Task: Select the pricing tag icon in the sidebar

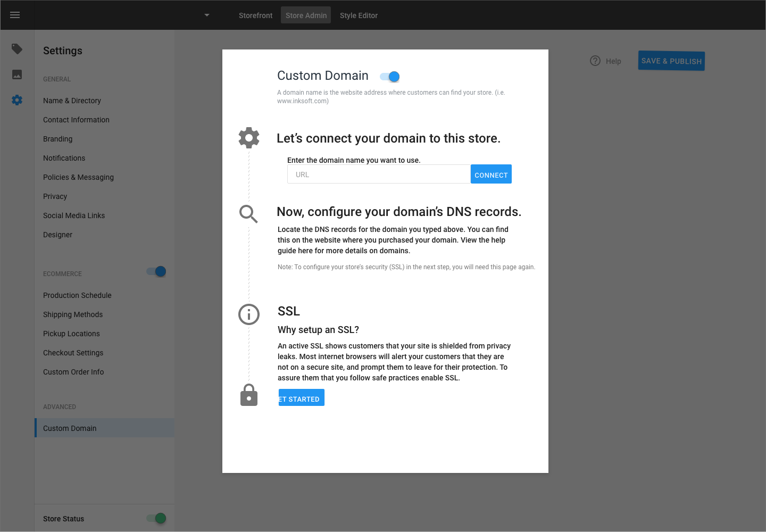Action: pos(16,48)
